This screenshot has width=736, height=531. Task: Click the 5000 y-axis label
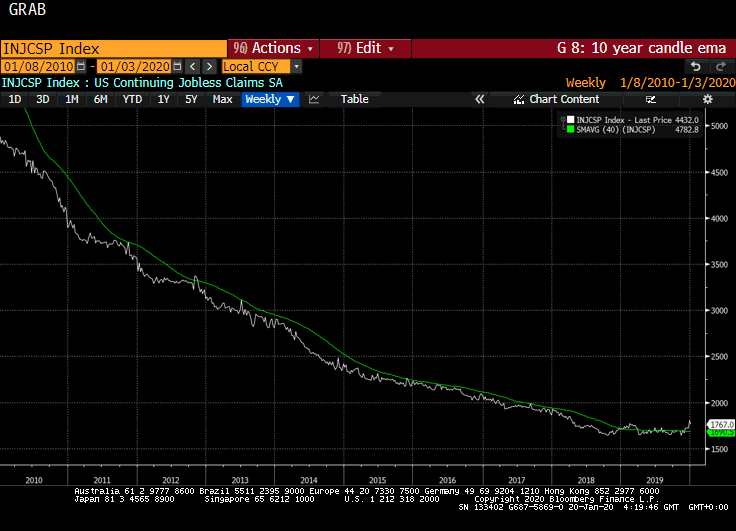click(719, 126)
